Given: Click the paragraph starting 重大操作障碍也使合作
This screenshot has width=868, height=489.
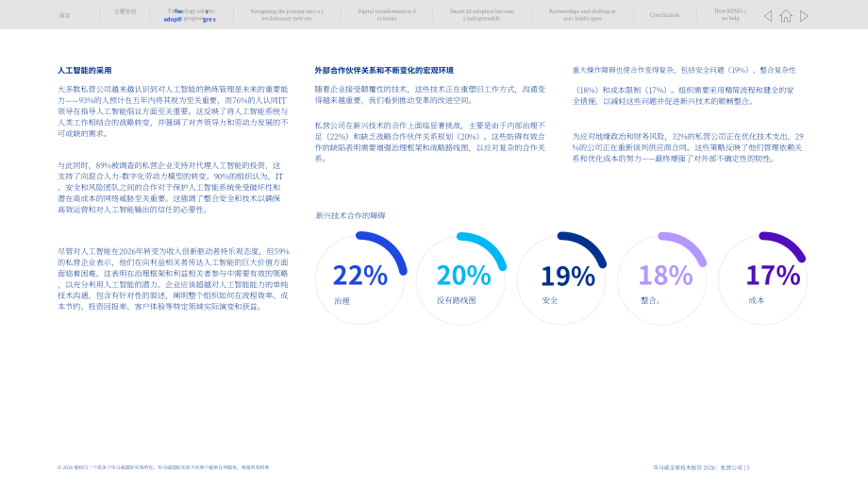Looking at the screenshot, I should [684, 85].
